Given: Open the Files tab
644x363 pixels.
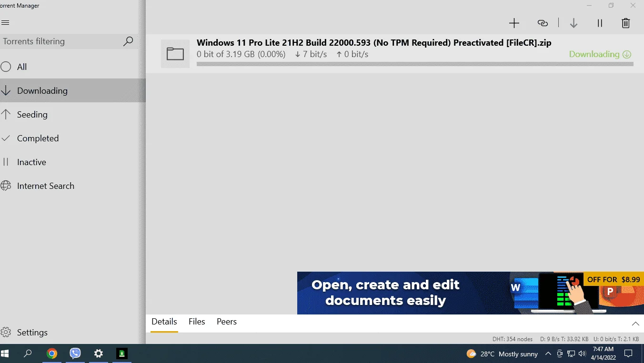Looking at the screenshot, I should pyautogui.click(x=197, y=322).
